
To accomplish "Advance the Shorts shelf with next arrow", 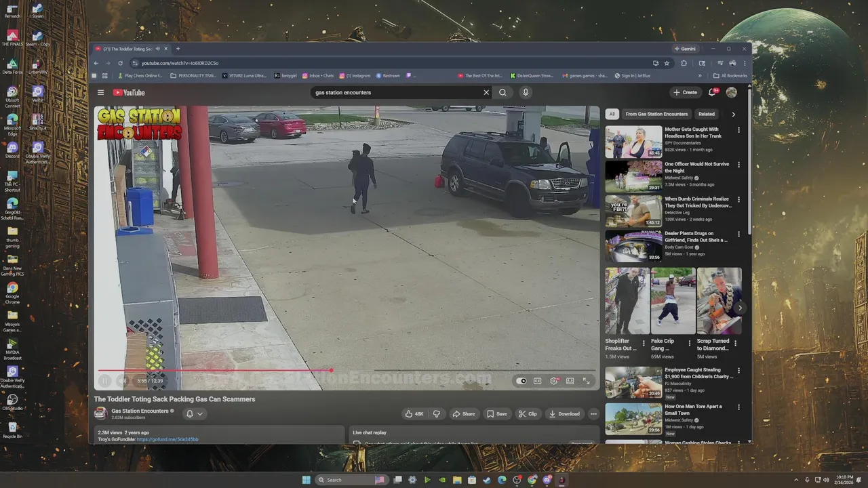I will [x=740, y=308].
